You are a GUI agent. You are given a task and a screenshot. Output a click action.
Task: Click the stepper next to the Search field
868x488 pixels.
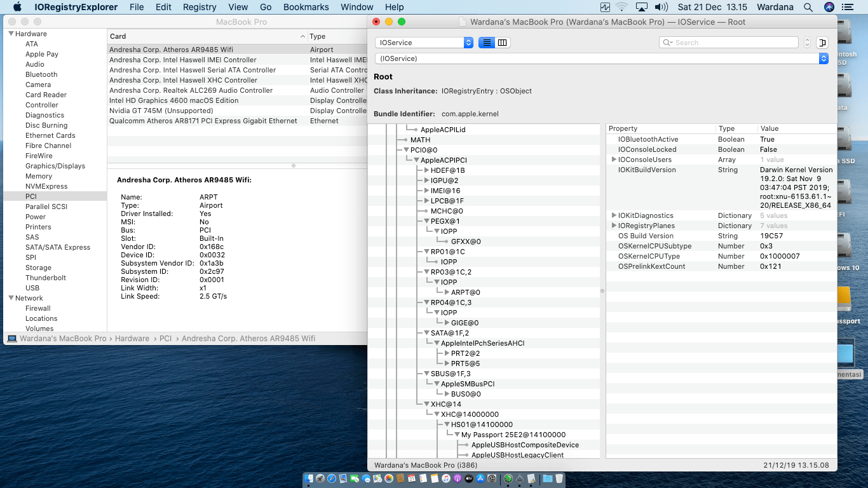point(808,43)
